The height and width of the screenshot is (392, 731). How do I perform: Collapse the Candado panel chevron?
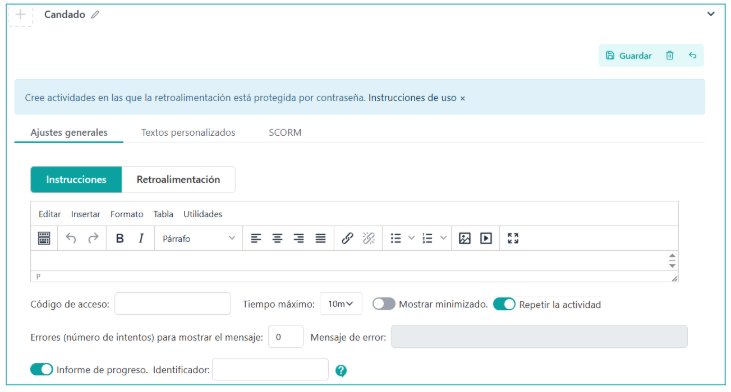coord(710,14)
